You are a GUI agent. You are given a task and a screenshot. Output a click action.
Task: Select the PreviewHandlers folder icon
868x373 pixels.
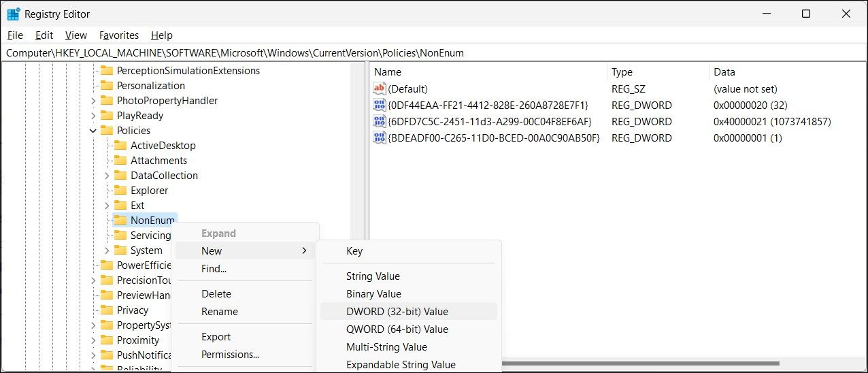(x=106, y=295)
